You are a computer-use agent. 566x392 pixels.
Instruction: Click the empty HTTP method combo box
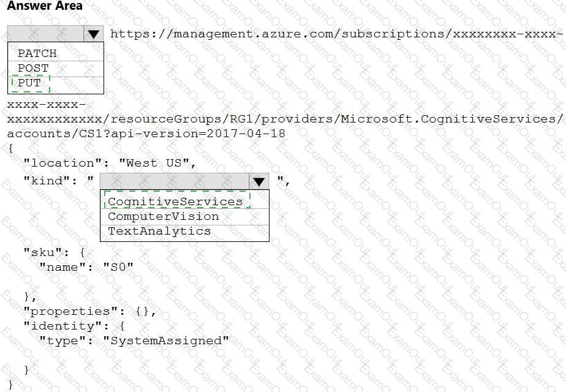click(x=45, y=34)
